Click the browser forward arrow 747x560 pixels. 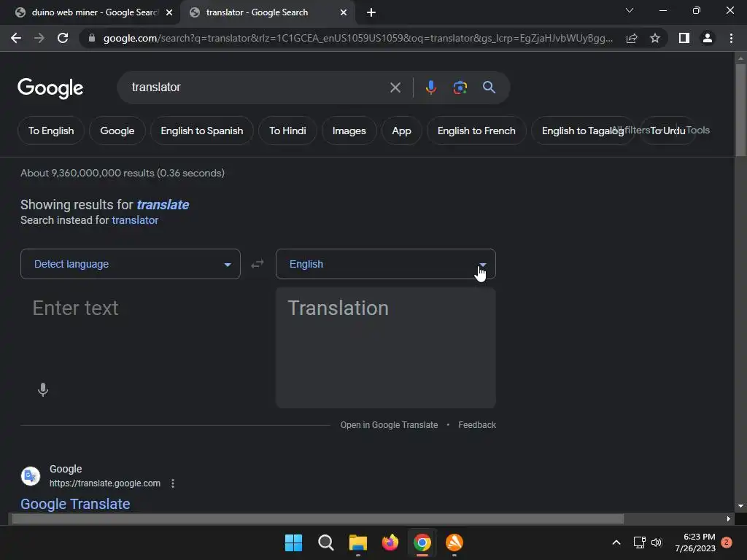click(39, 38)
